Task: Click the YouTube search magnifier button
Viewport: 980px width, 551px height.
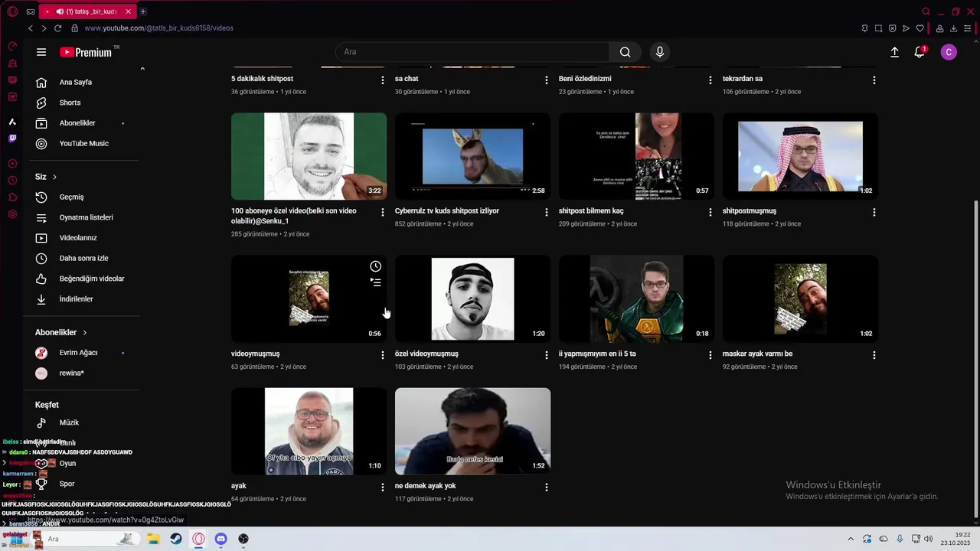Action: [x=626, y=52]
